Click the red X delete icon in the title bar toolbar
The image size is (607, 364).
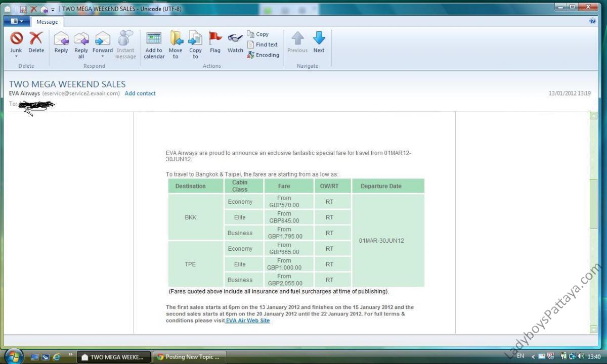[34, 9]
